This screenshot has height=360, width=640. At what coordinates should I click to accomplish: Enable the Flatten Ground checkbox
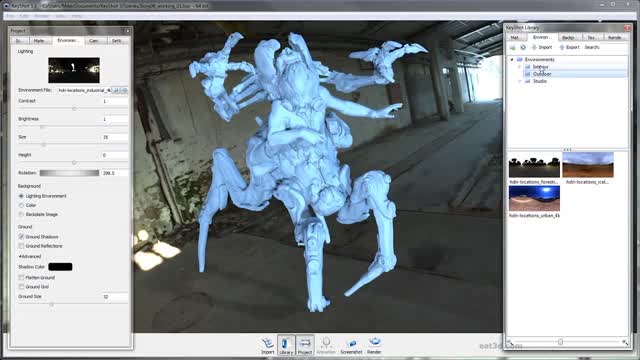click(21, 278)
